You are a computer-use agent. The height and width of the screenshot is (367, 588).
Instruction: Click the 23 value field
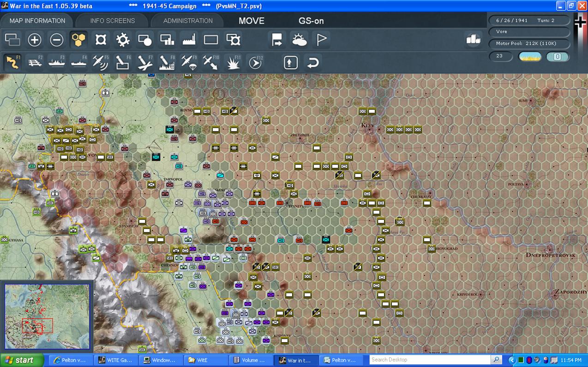tap(501, 56)
